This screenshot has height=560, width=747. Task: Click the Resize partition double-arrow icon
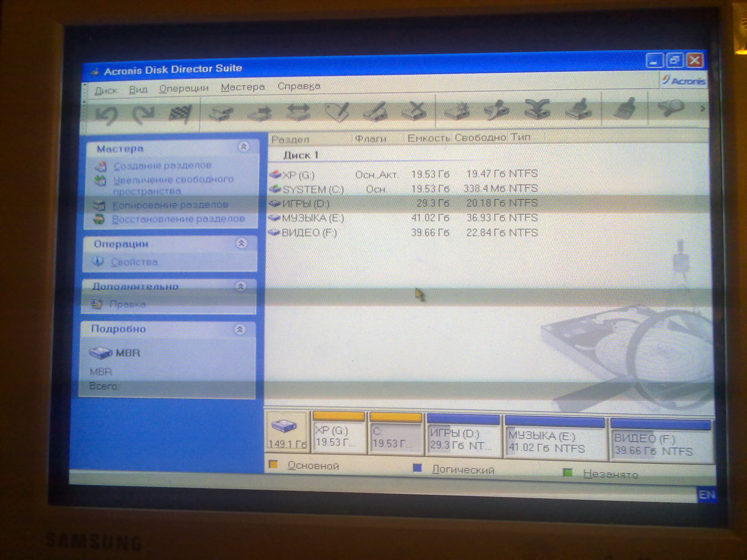pos(298,112)
